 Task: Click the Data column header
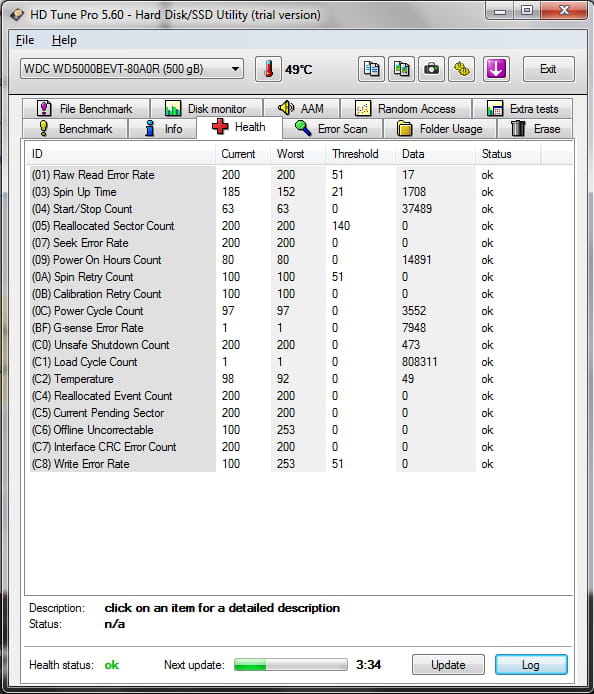tap(436, 154)
